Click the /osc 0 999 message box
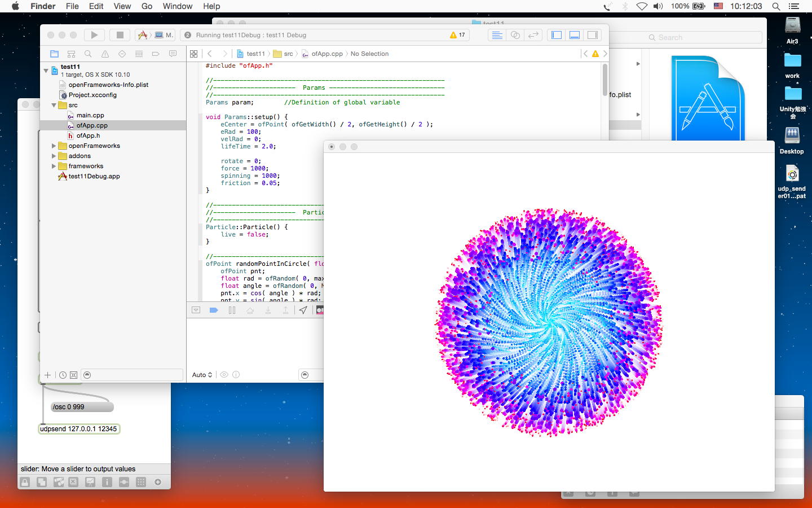 point(82,407)
